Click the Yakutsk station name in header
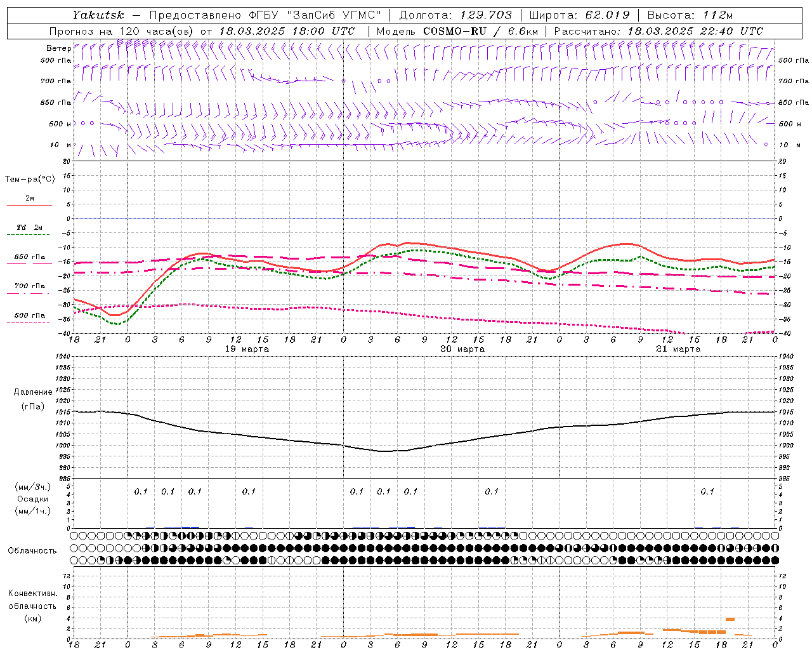This screenshot has width=812, height=650. tap(98, 15)
